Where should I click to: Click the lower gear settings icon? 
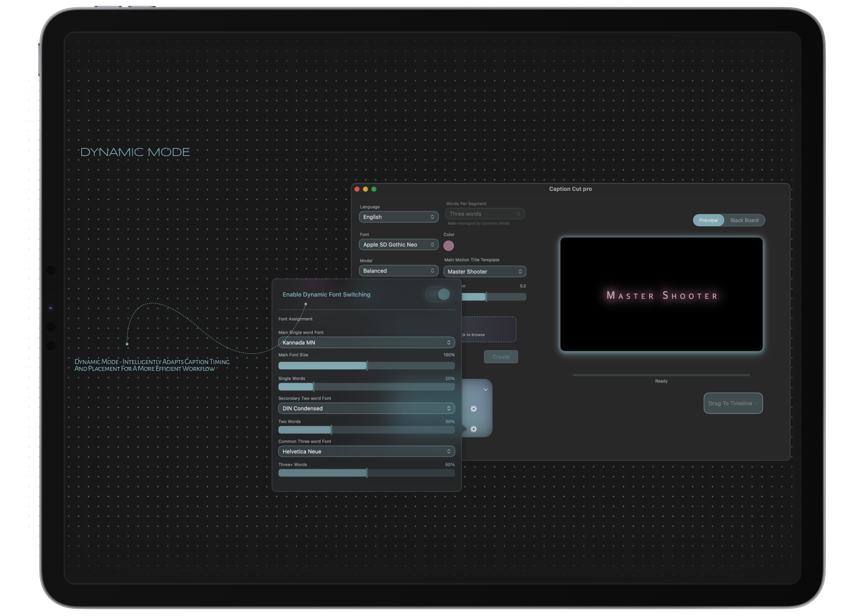click(473, 429)
